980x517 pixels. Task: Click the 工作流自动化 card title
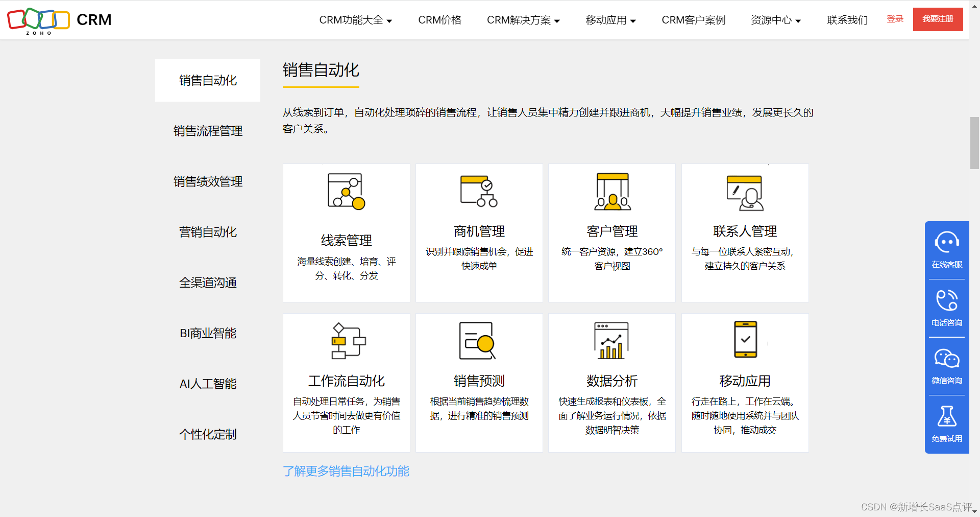click(x=346, y=381)
